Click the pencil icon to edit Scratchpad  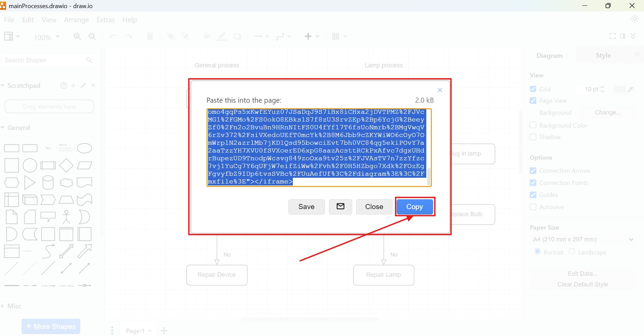(x=83, y=86)
